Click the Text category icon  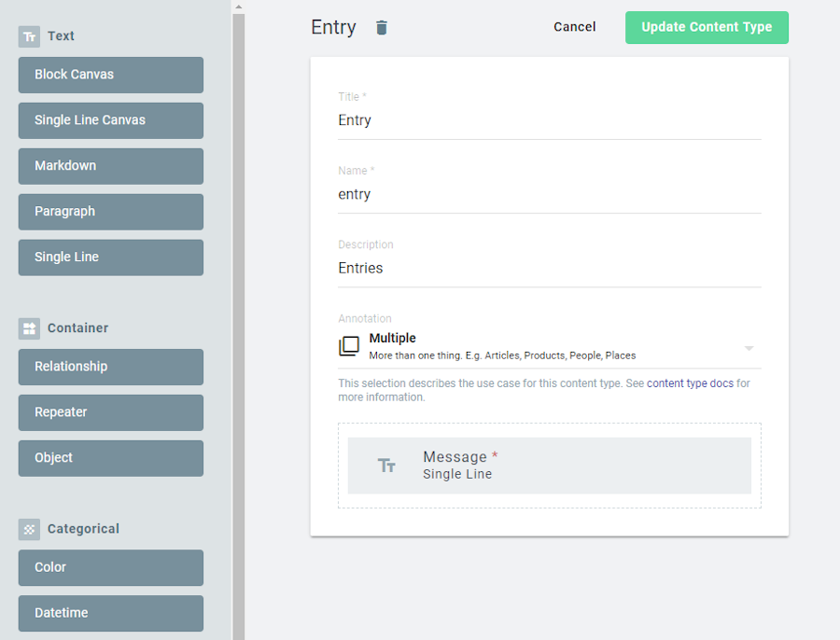[x=29, y=36]
